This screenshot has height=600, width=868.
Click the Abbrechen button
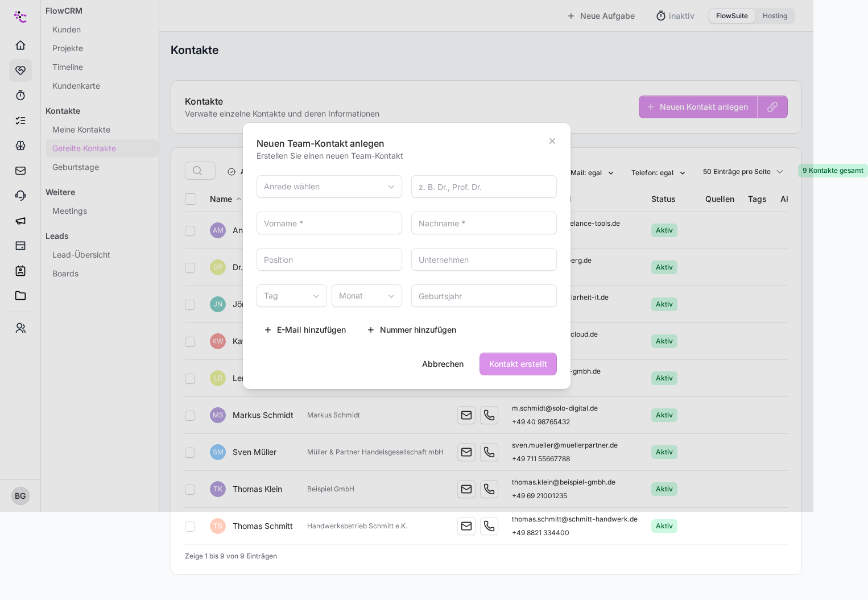(443, 364)
